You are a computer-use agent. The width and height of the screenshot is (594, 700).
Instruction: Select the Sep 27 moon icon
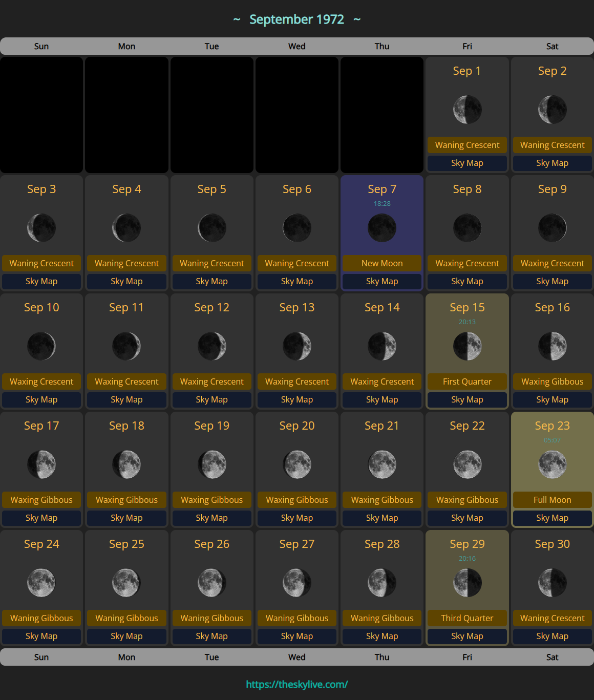[297, 583]
